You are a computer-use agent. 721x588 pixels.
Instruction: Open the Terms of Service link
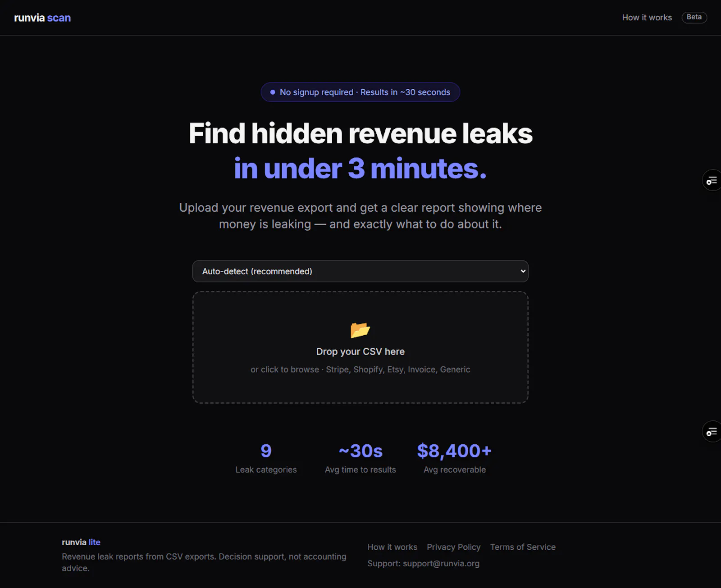click(x=523, y=547)
